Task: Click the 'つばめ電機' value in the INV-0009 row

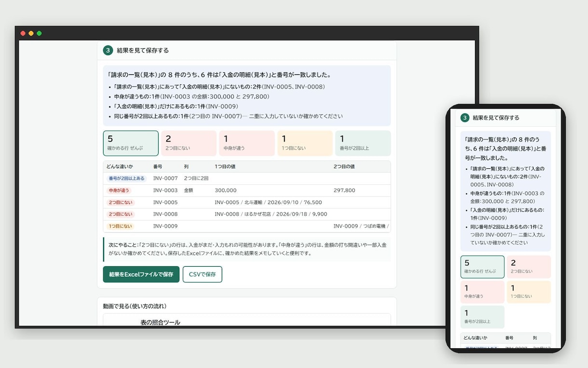Action: point(361,226)
